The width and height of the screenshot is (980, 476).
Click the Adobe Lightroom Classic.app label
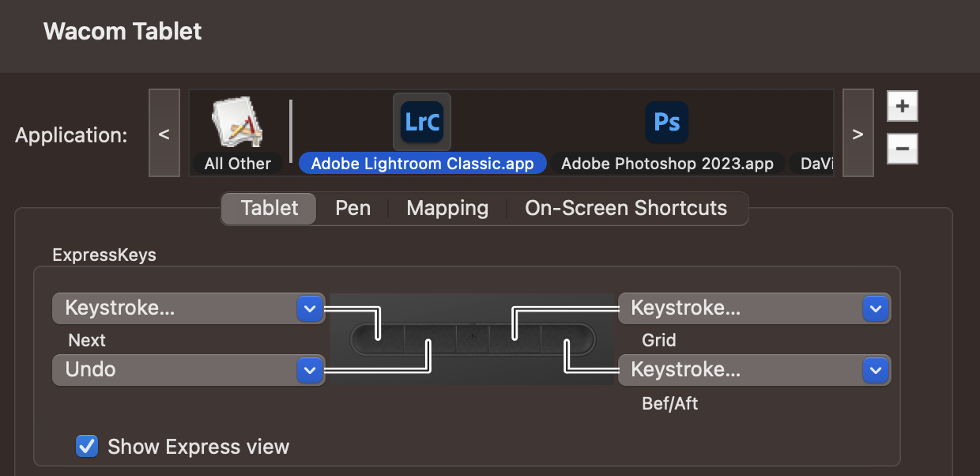(422, 164)
